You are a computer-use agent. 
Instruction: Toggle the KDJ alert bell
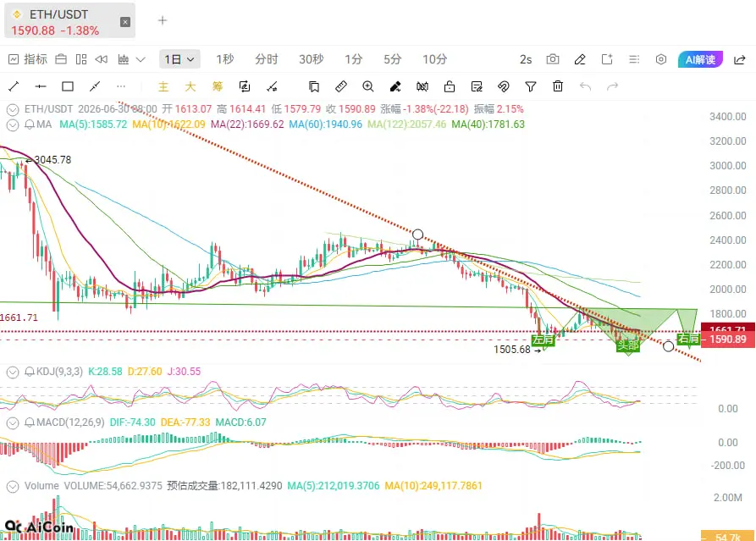pyautogui.click(x=30, y=372)
